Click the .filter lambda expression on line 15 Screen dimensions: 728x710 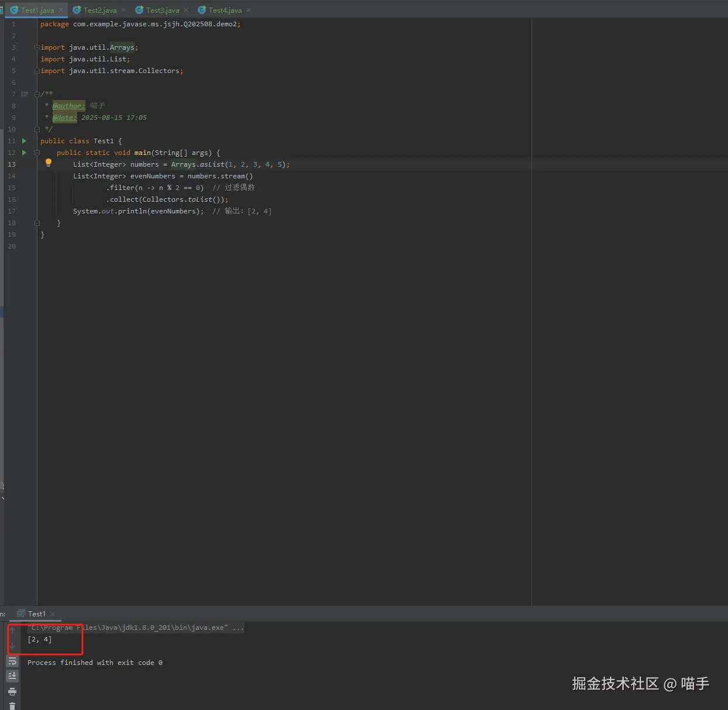pos(155,188)
